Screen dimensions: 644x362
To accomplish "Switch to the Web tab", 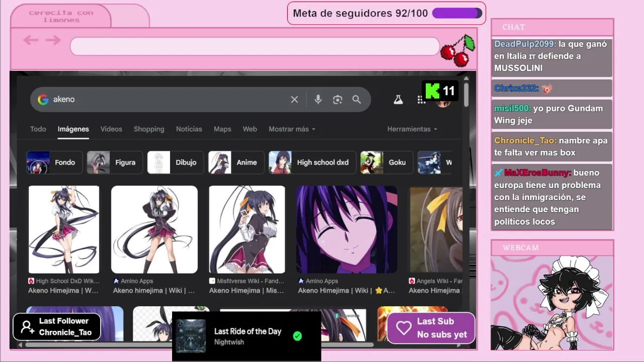I will 250,129.
